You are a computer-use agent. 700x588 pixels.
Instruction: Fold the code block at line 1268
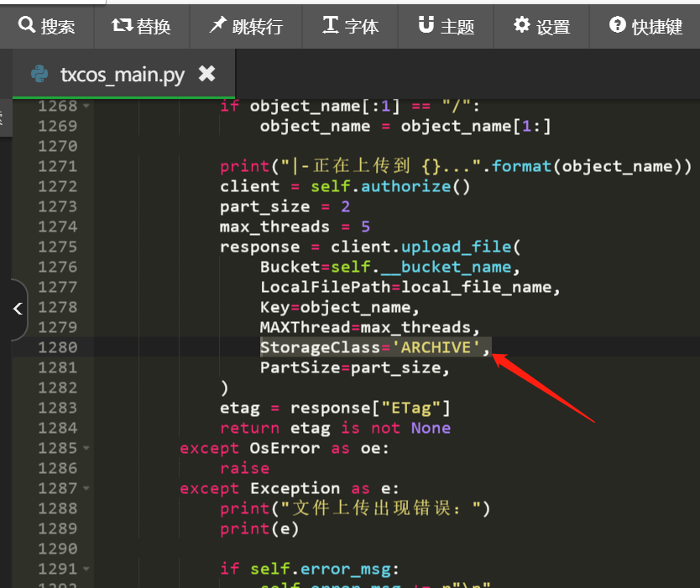(x=86, y=107)
